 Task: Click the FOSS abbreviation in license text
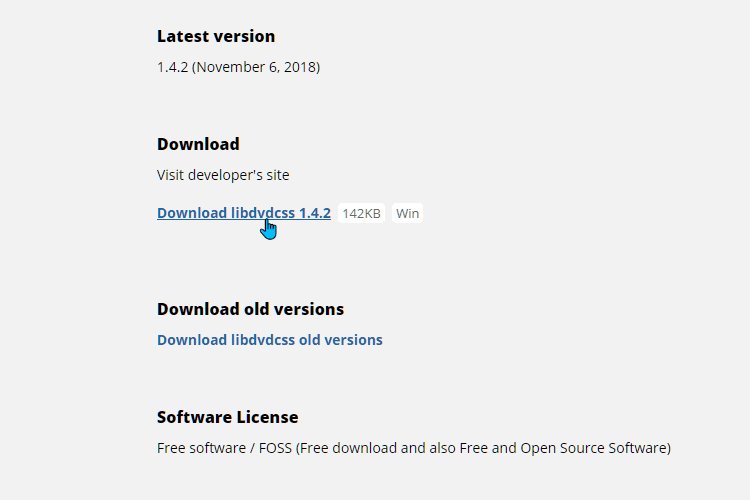click(275, 448)
